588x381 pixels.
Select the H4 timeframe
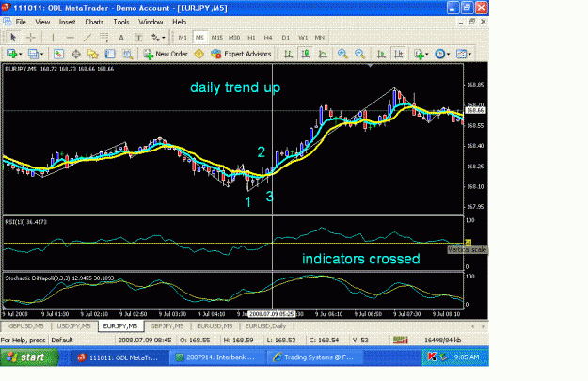(x=268, y=37)
